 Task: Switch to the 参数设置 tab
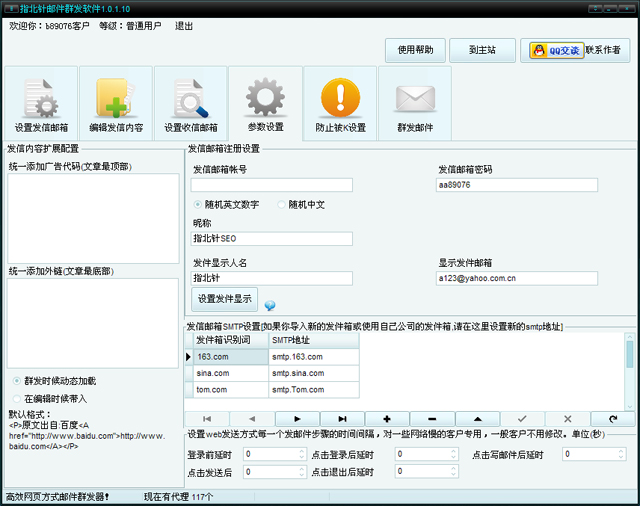coord(265,104)
